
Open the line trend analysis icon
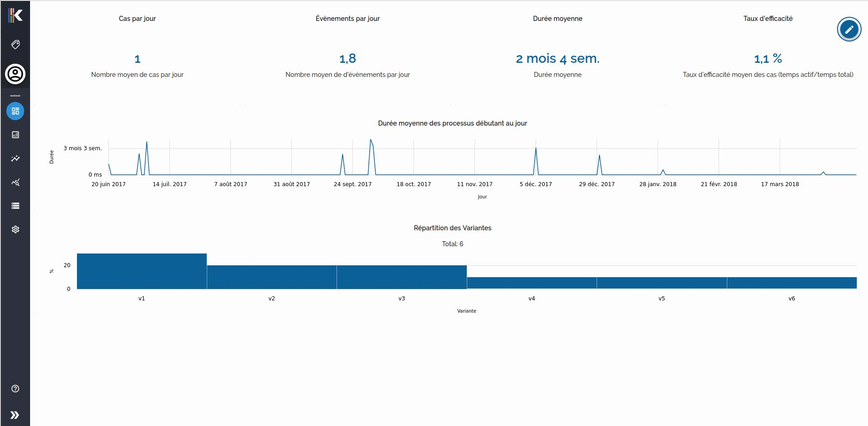pos(15,158)
